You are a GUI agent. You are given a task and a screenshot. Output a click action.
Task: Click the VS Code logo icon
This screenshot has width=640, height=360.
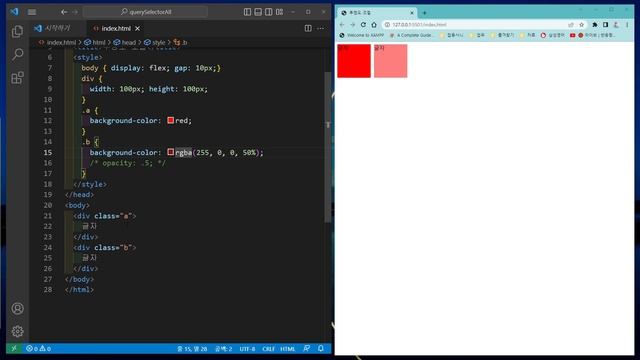pyautogui.click(x=15, y=11)
